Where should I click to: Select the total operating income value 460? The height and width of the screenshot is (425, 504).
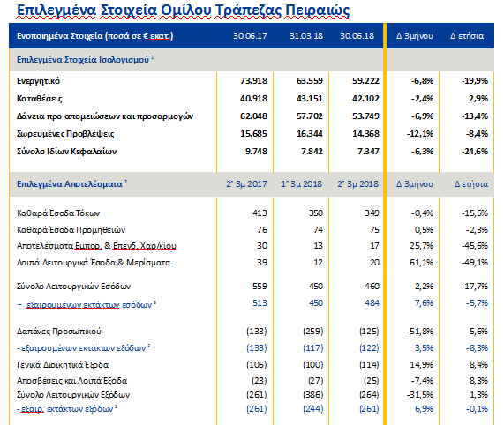372,287
